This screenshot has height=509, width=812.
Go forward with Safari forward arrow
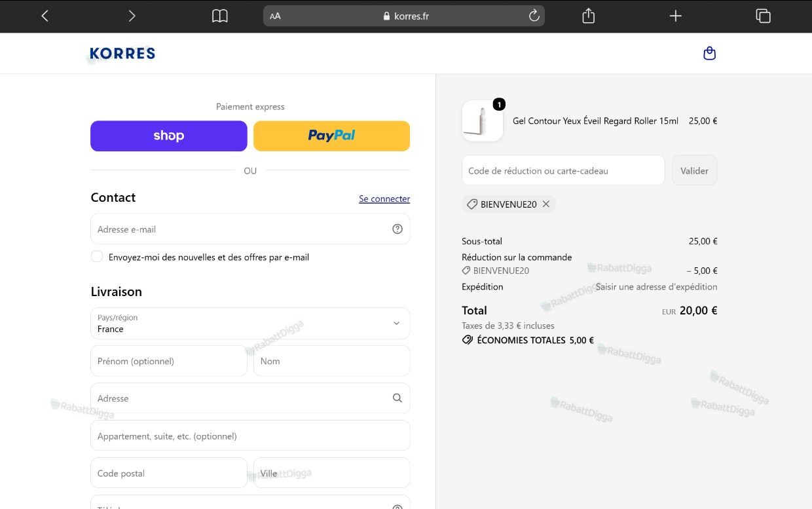point(132,16)
